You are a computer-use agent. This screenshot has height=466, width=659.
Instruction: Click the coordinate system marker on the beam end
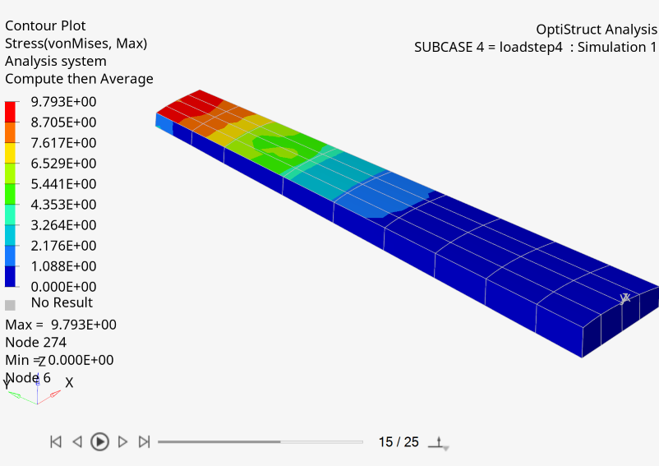625,299
